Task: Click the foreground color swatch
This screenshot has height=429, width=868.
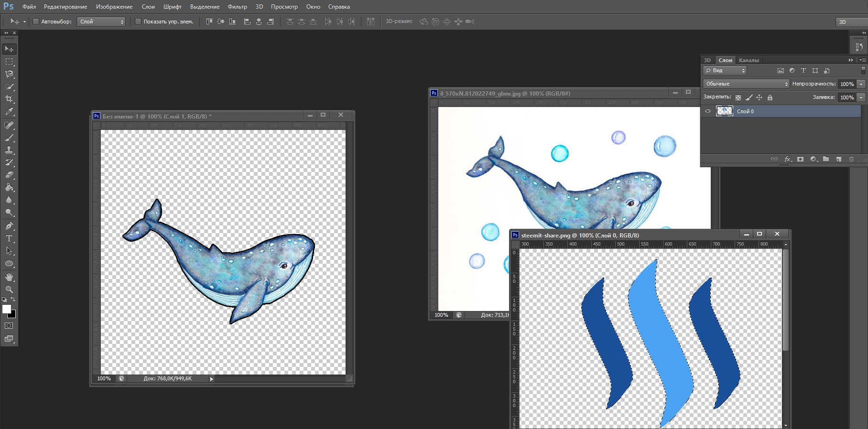Action: coord(6,309)
